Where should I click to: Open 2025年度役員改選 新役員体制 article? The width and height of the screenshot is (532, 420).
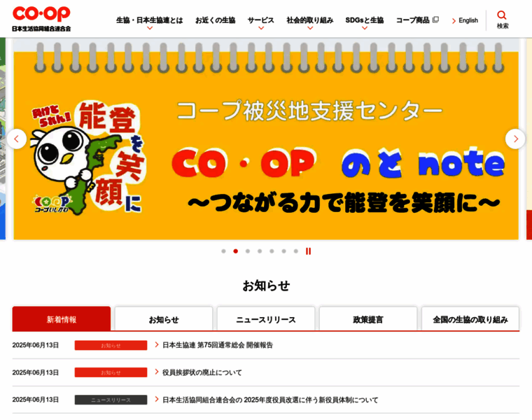270,400
